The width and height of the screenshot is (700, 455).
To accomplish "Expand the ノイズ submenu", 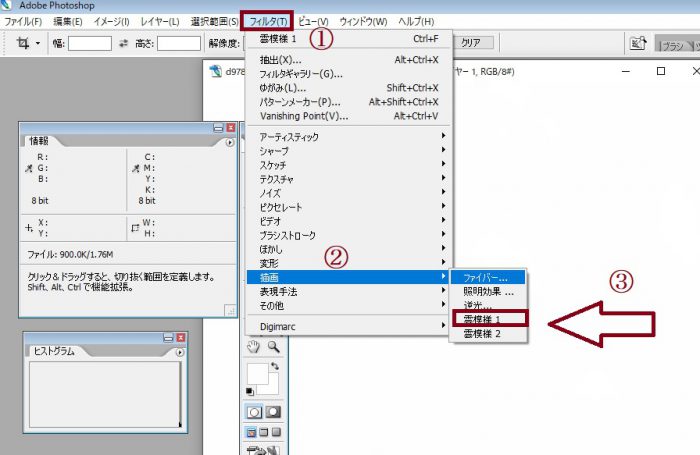I will click(349, 193).
